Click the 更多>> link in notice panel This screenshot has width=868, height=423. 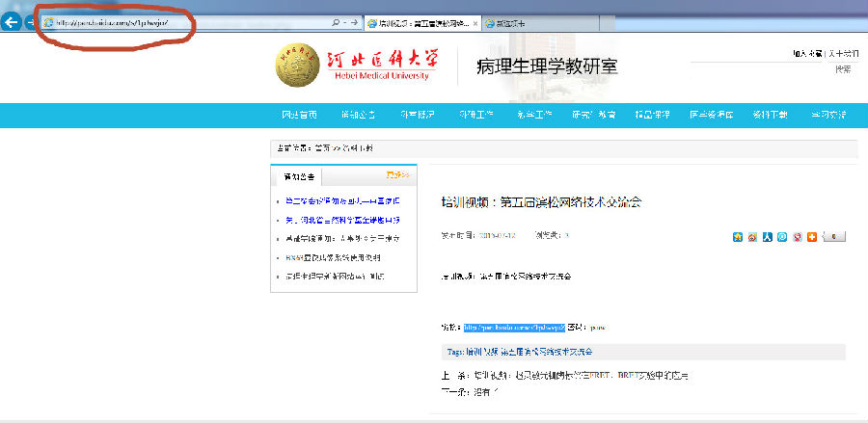(x=397, y=175)
